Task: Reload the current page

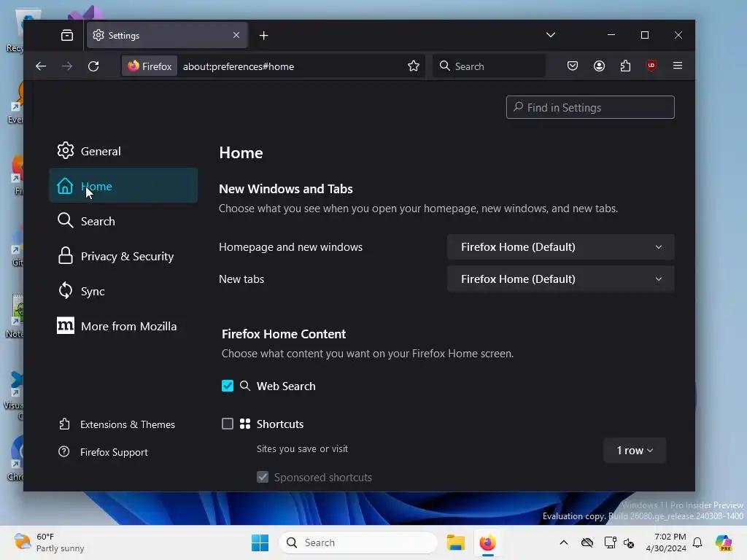Action: click(x=93, y=66)
